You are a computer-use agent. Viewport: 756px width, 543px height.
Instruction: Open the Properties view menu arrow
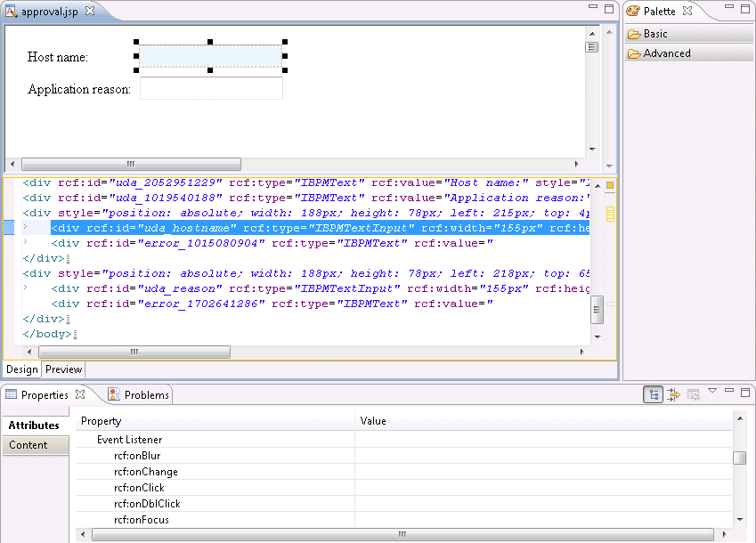712,392
